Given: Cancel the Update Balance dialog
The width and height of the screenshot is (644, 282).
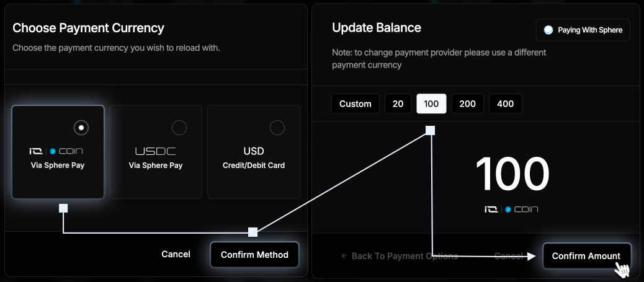Looking at the screenshot, I should click(509, 256).
